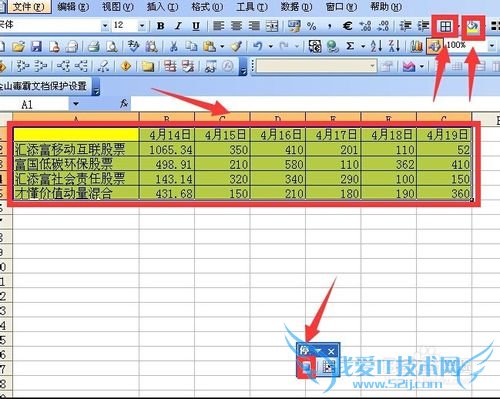Click Trace Precedents in the auditing toolbar
Screen dimensions: 500x399
tap(23, 66)
